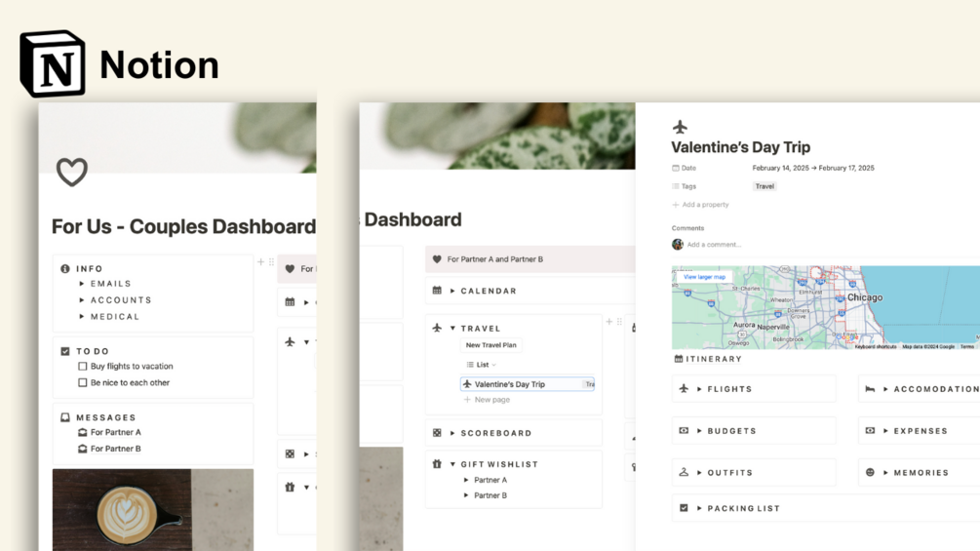Image resolution: width=980 pixels, height=551 pixels.
Task: Click the bed icon in ACCOMODATION block
Action: (x=870, y=388)
